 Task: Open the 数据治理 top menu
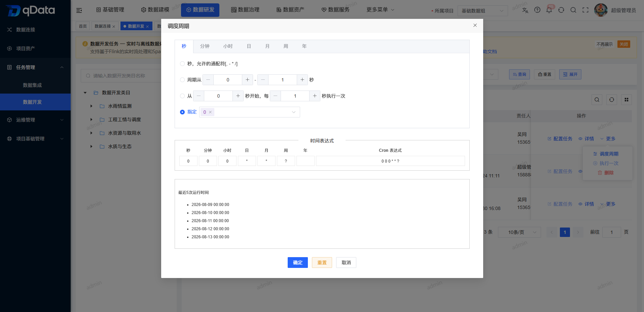click(245, 10)
